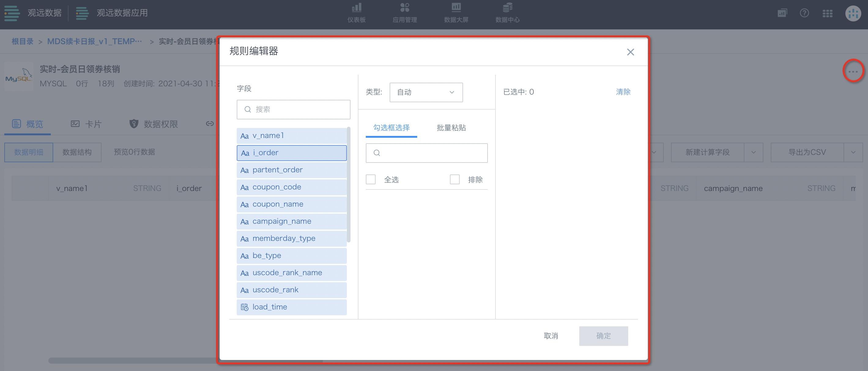Image resolution: width=868 pixels, height=371 pixels.
Task: Open the three-dots more options menu
Action: (853, 72)
